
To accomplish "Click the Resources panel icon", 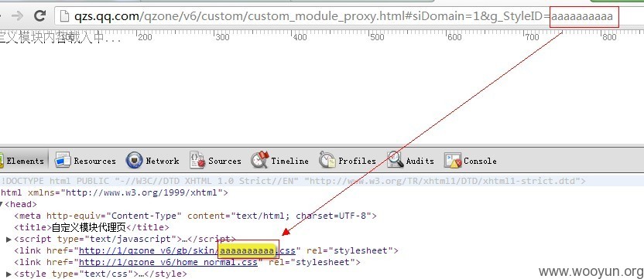I will (x=63, y=160).
